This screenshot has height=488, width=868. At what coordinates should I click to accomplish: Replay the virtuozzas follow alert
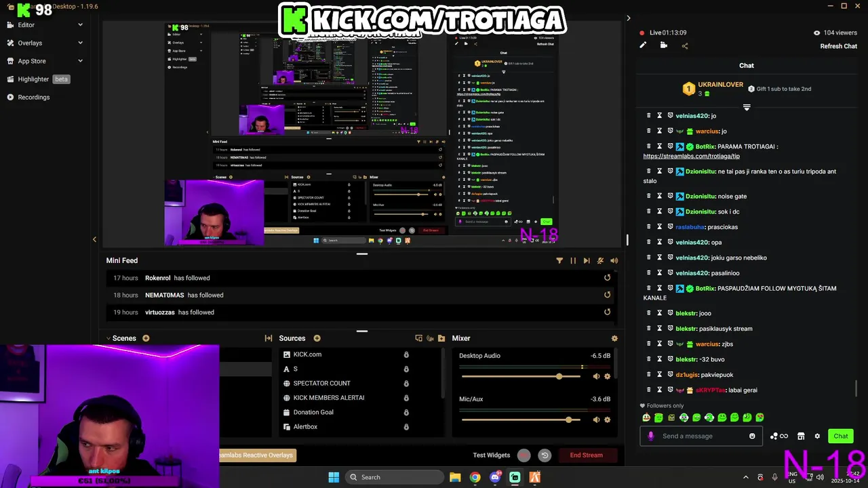coord(607,312)
